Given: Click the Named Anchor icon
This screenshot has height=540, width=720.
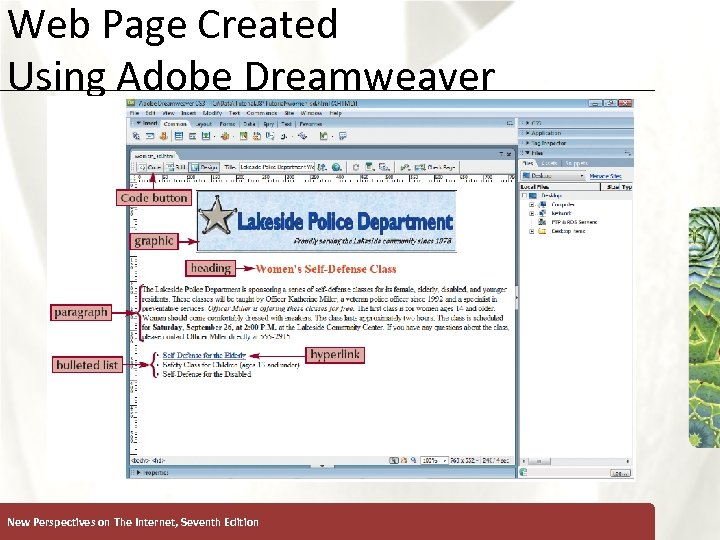Looking at the screenshot, I should point(163,136).
